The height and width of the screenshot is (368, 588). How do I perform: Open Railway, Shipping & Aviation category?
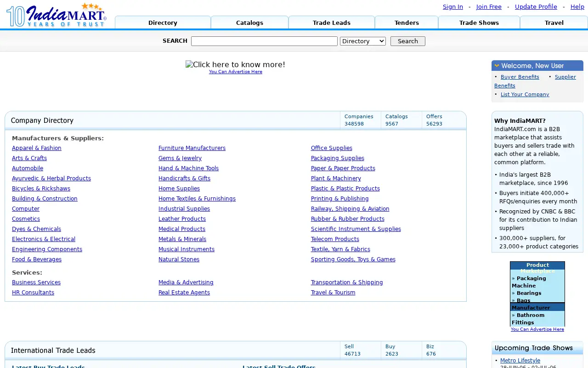pyautogui.click(x=350, y=209)
